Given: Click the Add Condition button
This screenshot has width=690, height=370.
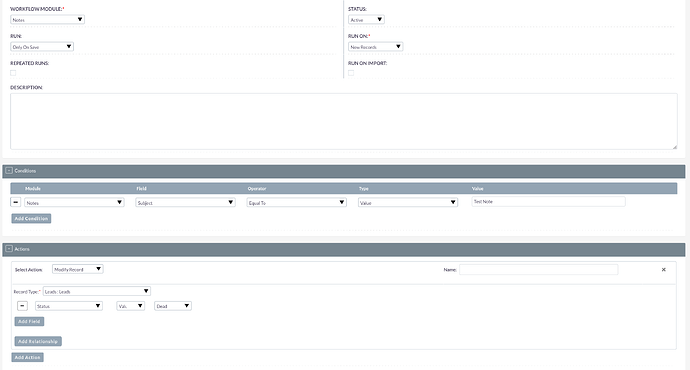Looking at the screenshot, I should (31, 218).
